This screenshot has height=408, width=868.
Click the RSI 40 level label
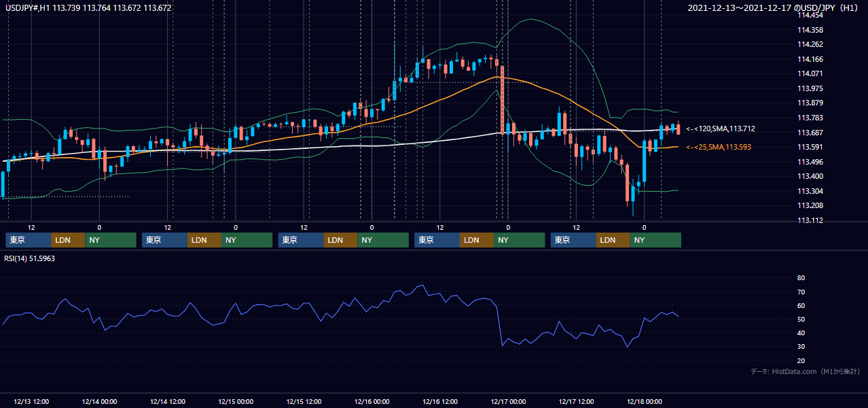[x=801, y=333]
